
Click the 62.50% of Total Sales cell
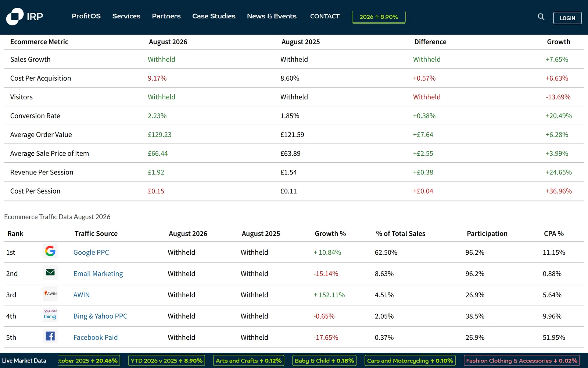[386, 252]
